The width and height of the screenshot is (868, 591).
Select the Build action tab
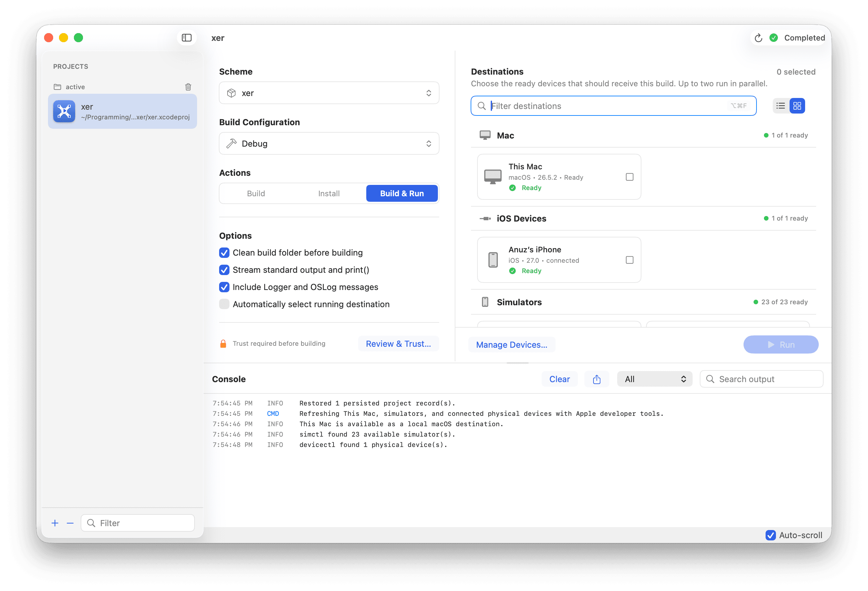(x=256, y=194)
